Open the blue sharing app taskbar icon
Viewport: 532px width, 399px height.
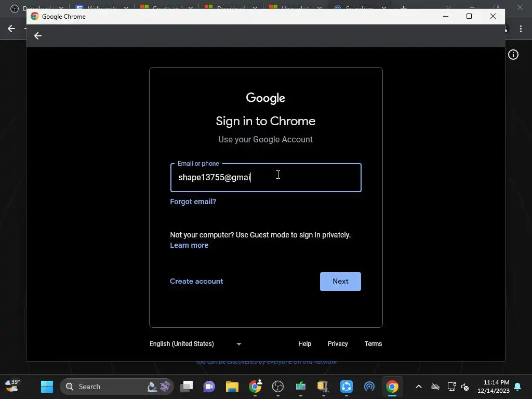click(347, 387)
